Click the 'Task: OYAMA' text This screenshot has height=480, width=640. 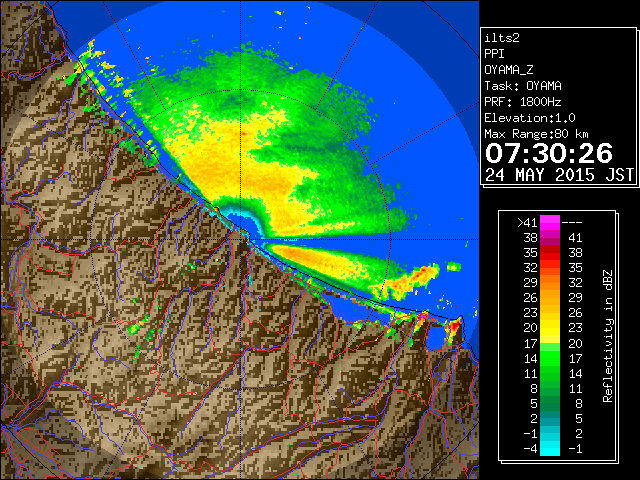coord(523,86)
